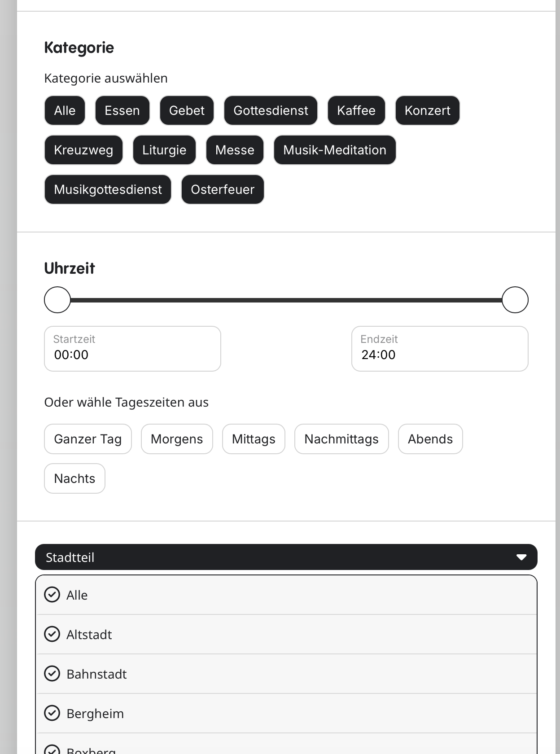Click the right time slider handle

[x=515, y=300]
